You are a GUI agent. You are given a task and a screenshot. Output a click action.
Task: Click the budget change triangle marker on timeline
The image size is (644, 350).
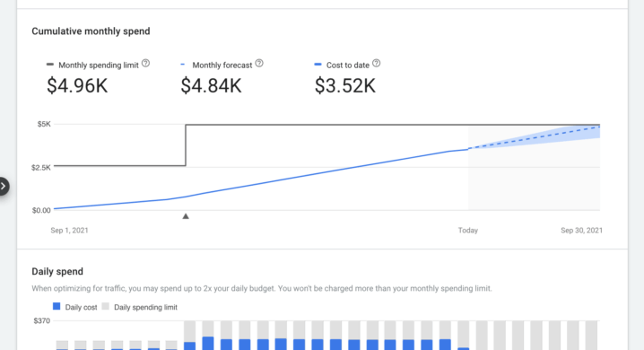(x=186, y=216)
